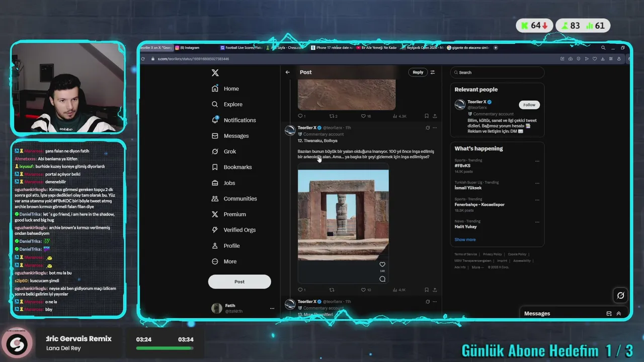Compose new message in Messages drawer

pyautogui.click(x=609, y=313)
